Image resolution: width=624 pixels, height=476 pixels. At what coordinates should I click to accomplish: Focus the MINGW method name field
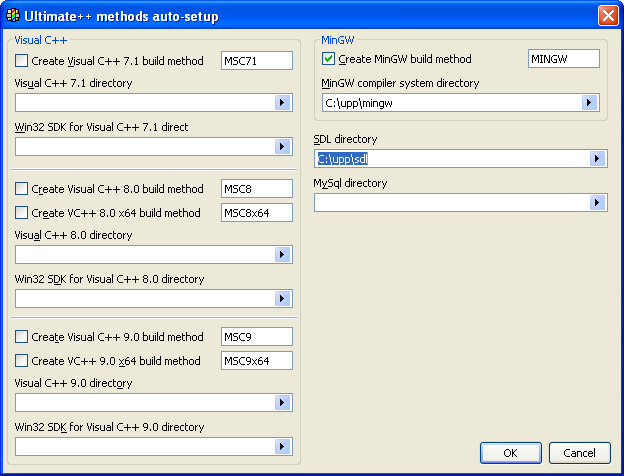[563, 59]
